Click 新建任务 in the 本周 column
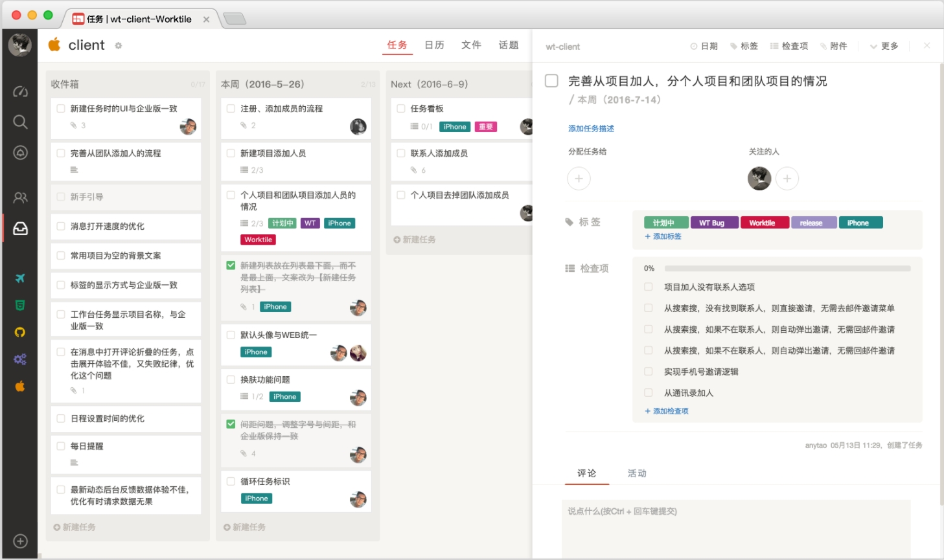This screenshot has width=944, height=560. coord(244,528)
